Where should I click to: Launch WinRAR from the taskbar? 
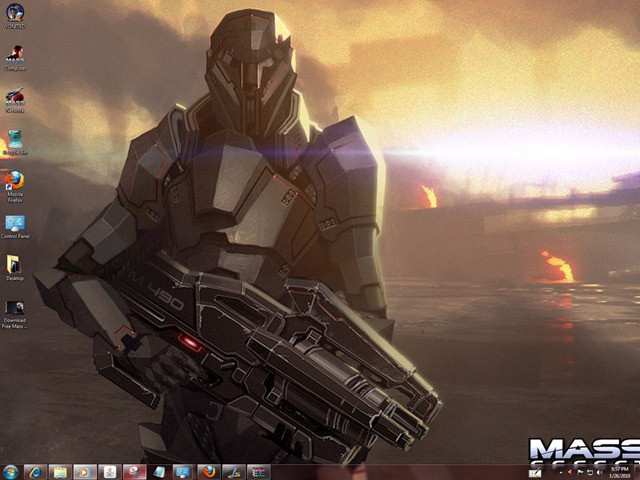coord(258,472)
